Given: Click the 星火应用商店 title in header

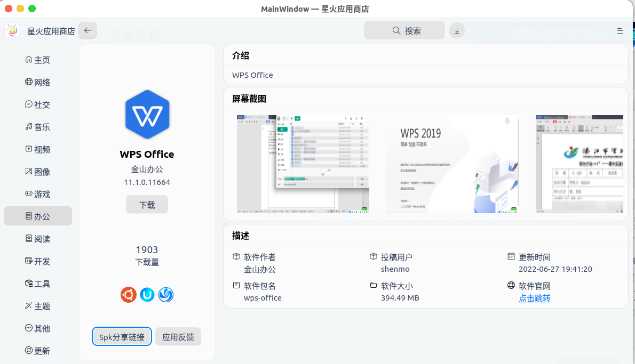Looking at the screenshot, I should click(x=51, y=31).
